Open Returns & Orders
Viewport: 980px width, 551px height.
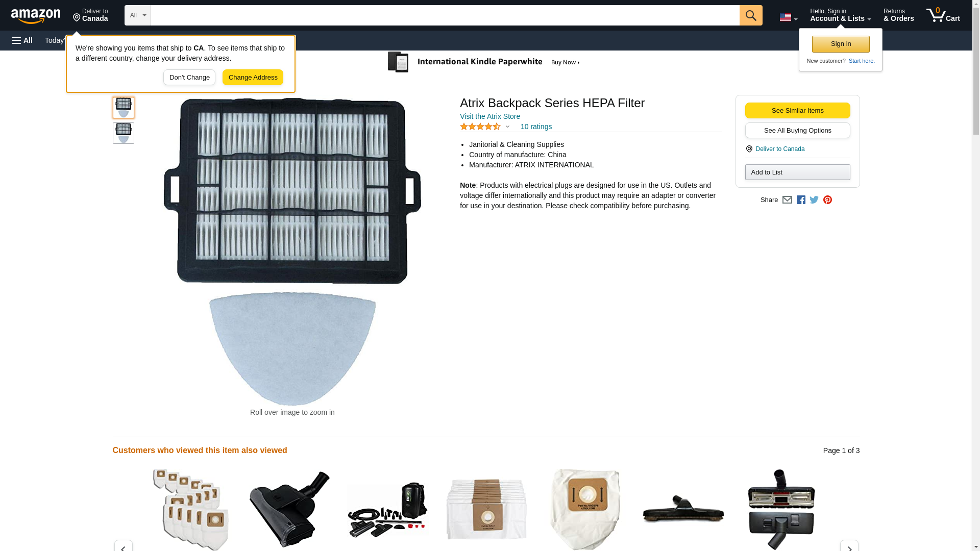tap(898, 15)
